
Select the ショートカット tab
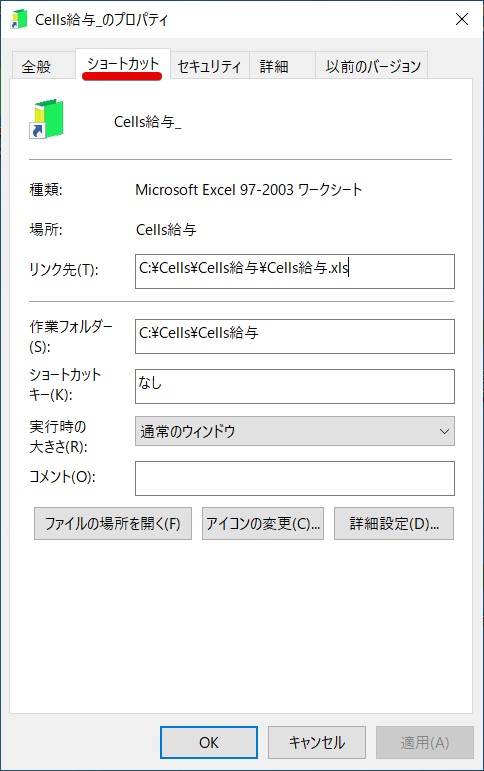(x=123, y=64)
